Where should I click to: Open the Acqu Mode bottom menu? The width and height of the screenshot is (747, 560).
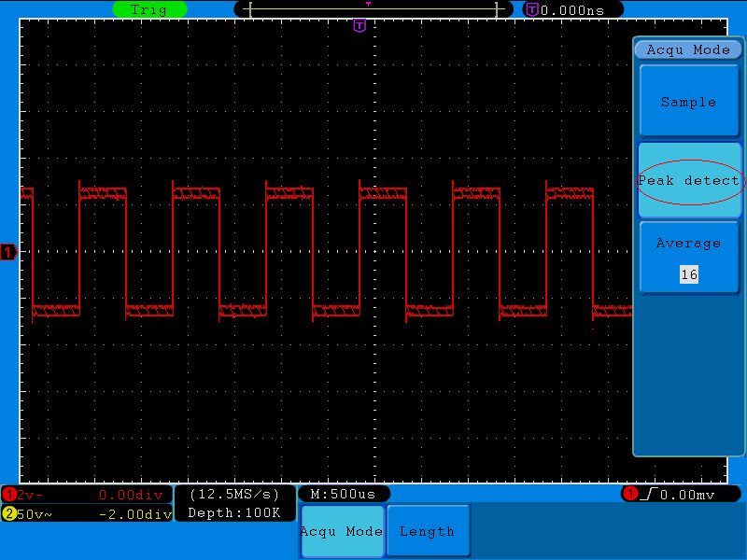(343, 531)
